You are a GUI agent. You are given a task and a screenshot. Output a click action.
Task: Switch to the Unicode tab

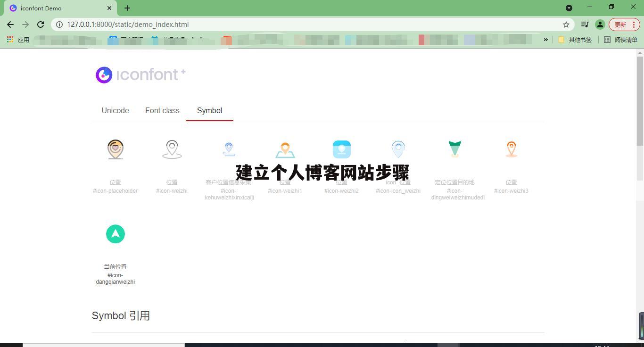(x=115, y=110)
